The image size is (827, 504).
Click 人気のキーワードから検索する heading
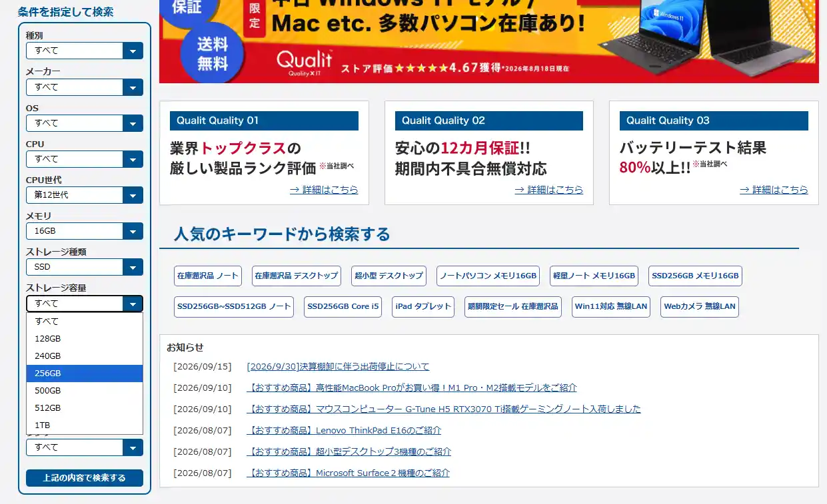(282, 234)
